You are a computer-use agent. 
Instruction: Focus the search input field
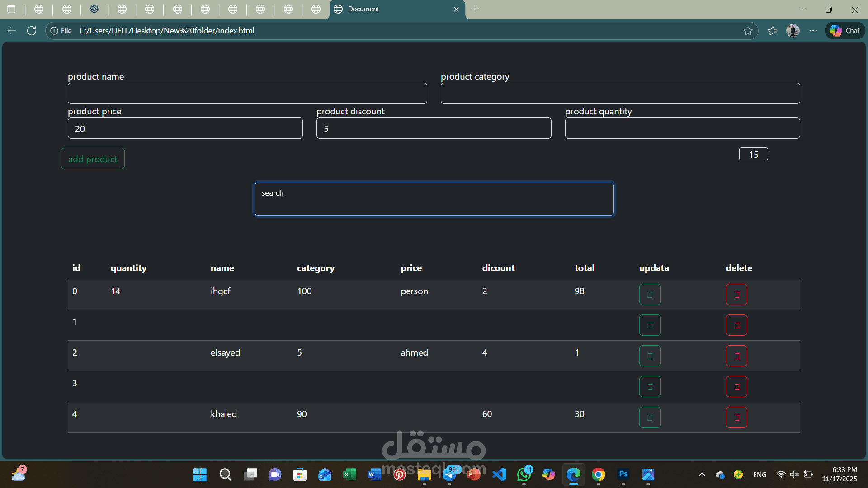point(434,199)
